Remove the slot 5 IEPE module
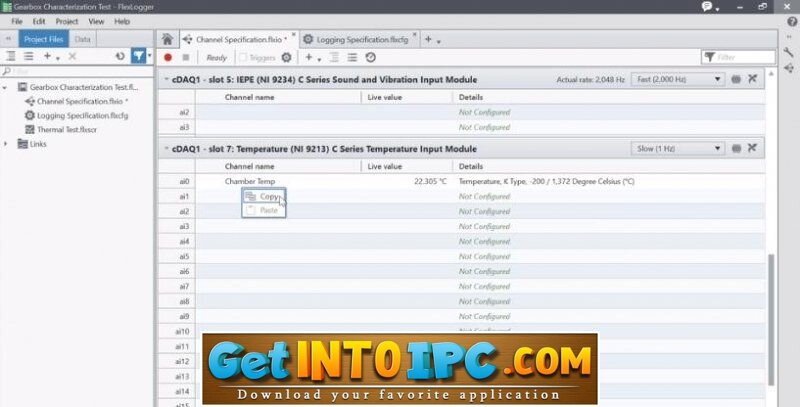The image size is (800, 407). (x=753, y=79)
